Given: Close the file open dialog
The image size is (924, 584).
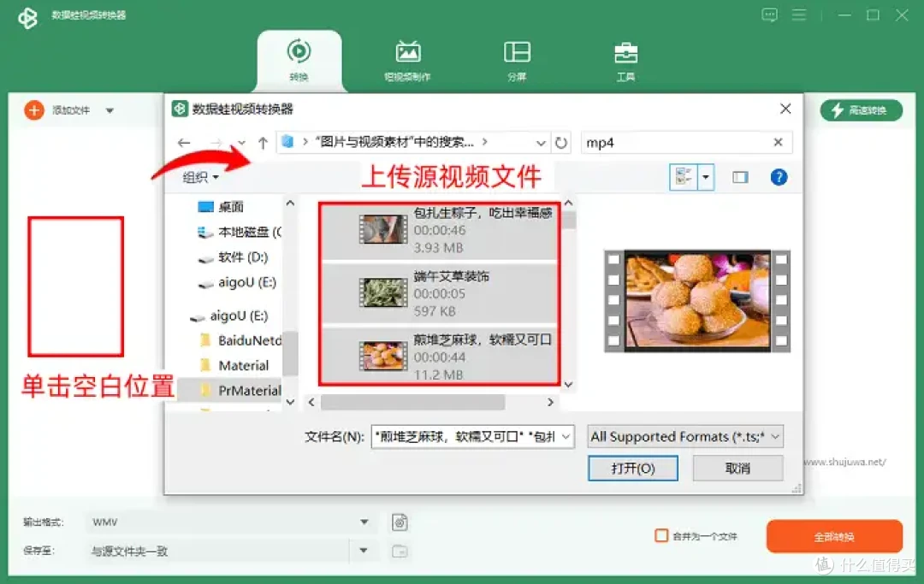Looking at the screenshot, I should click(x=785, y=109).
